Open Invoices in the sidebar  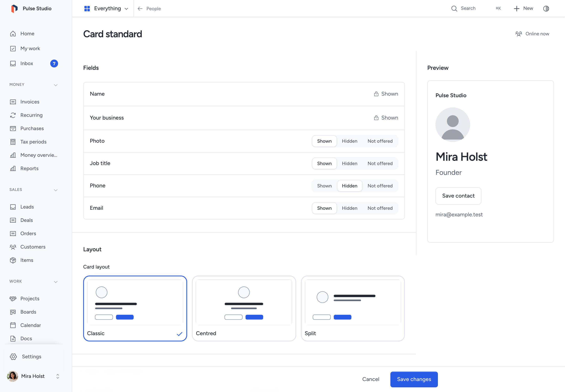30,102
